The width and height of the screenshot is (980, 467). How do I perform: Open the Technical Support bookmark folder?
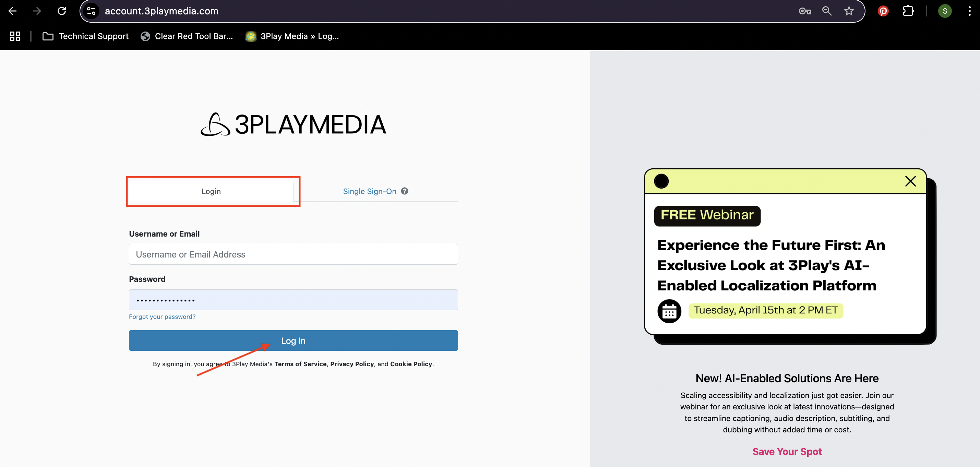point(86,36)
